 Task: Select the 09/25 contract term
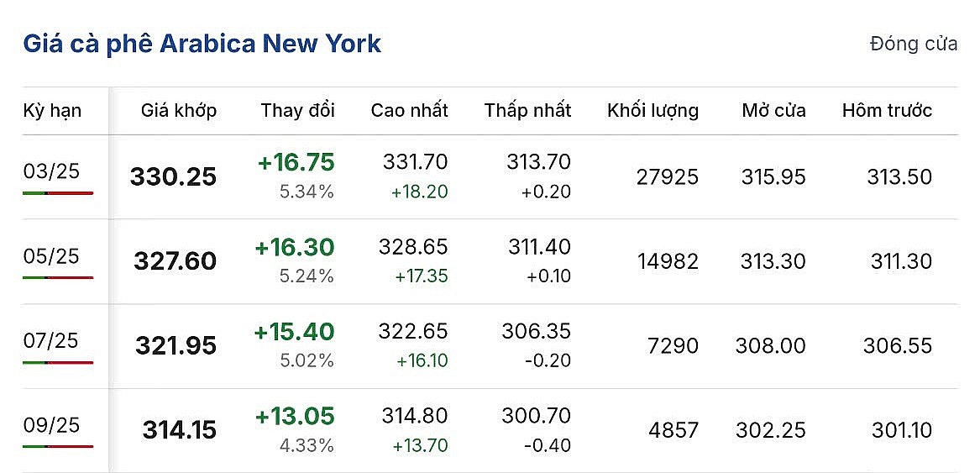51,425
